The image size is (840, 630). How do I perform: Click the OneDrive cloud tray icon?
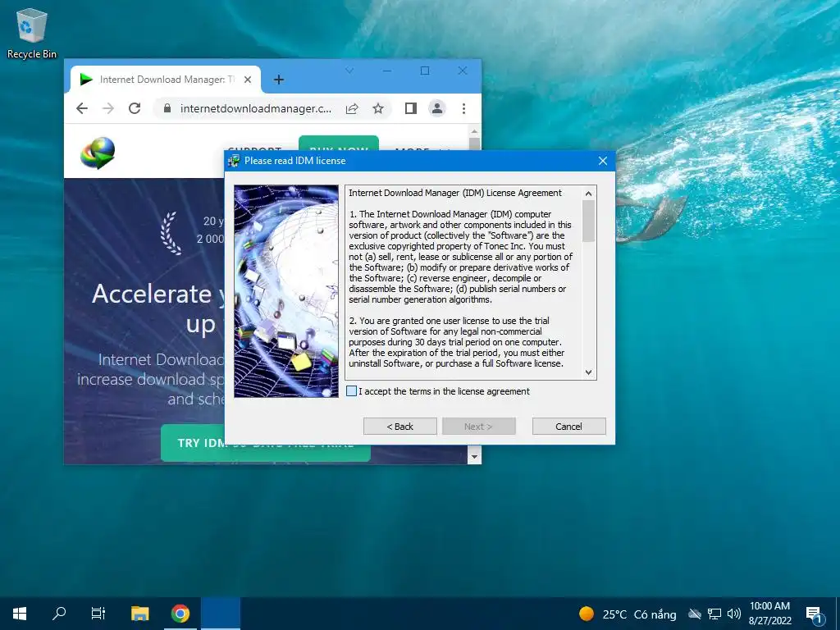click(695, 614)
